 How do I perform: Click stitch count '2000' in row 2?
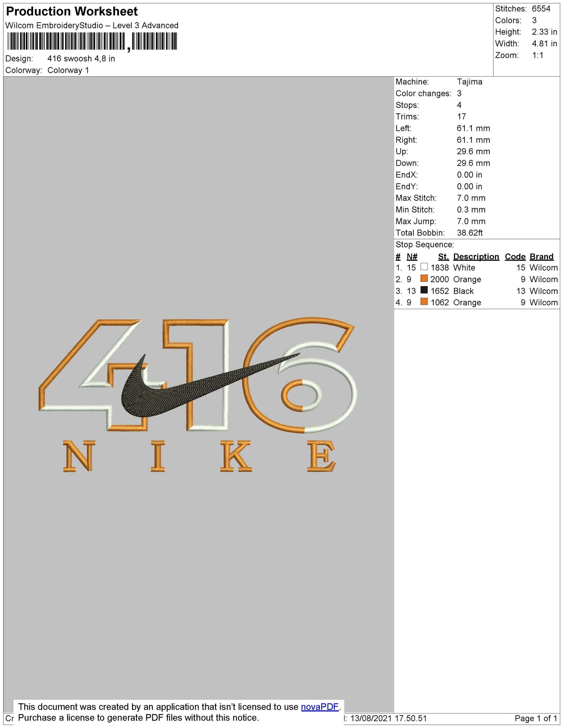[440, 280]
